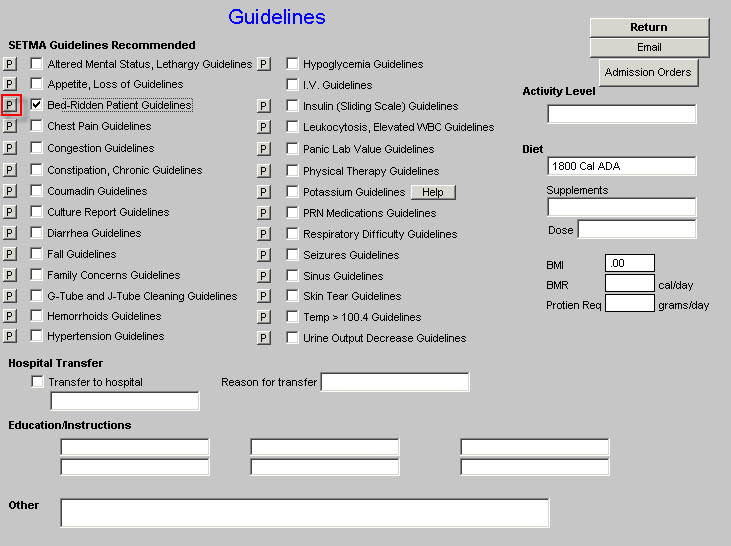Uncheck the Bed-Ridden Patient Guidelines checkbox
Viewport: 731px width, 546px height.
(36, 104)
